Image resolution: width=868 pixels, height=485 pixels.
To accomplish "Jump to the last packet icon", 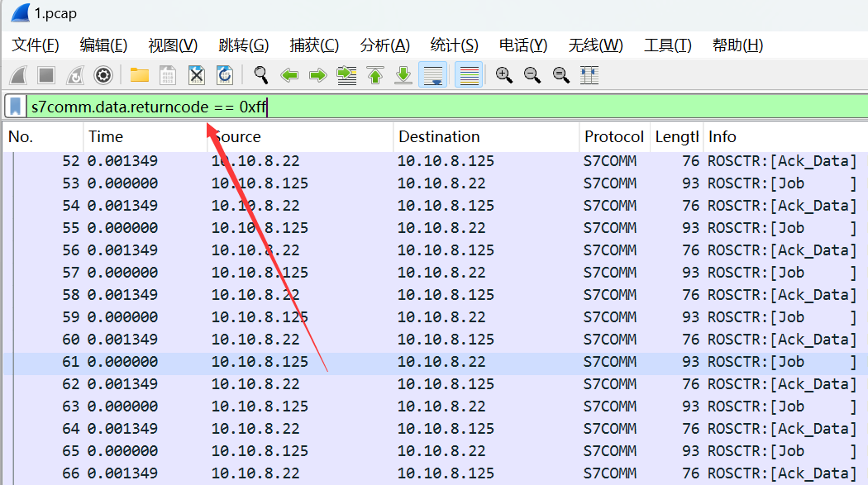I will 403,76.
